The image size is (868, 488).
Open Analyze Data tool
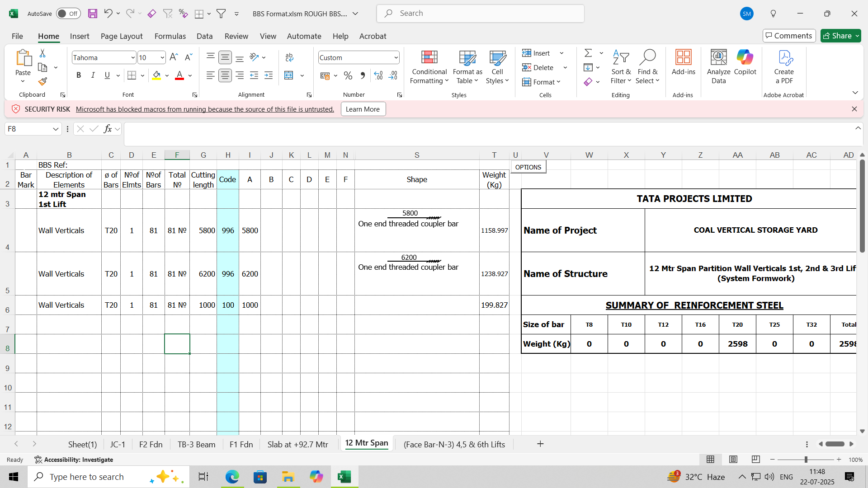[718, 58]
